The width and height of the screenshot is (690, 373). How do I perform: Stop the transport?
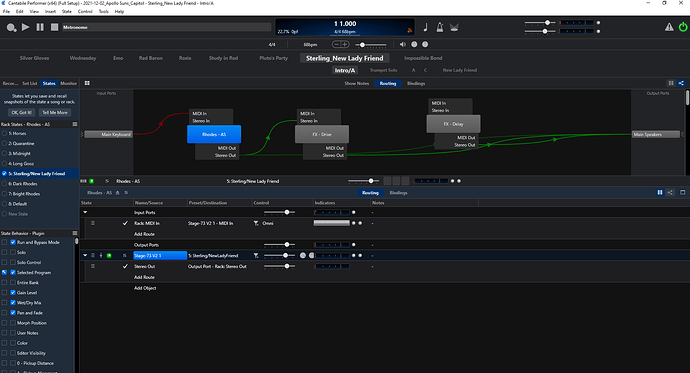point(55,27)
